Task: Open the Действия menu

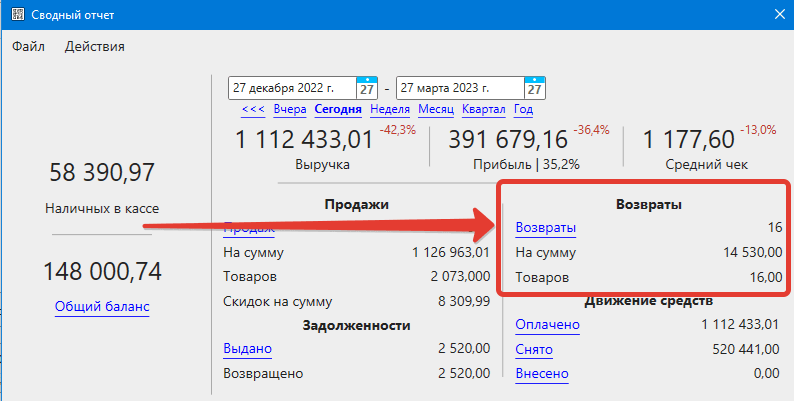Action: point(95,46)
